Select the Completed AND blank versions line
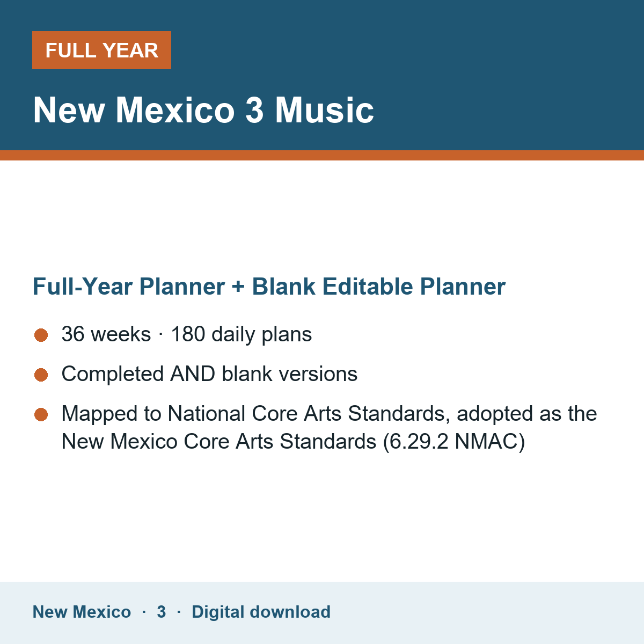644x644 pixels. 209,374
